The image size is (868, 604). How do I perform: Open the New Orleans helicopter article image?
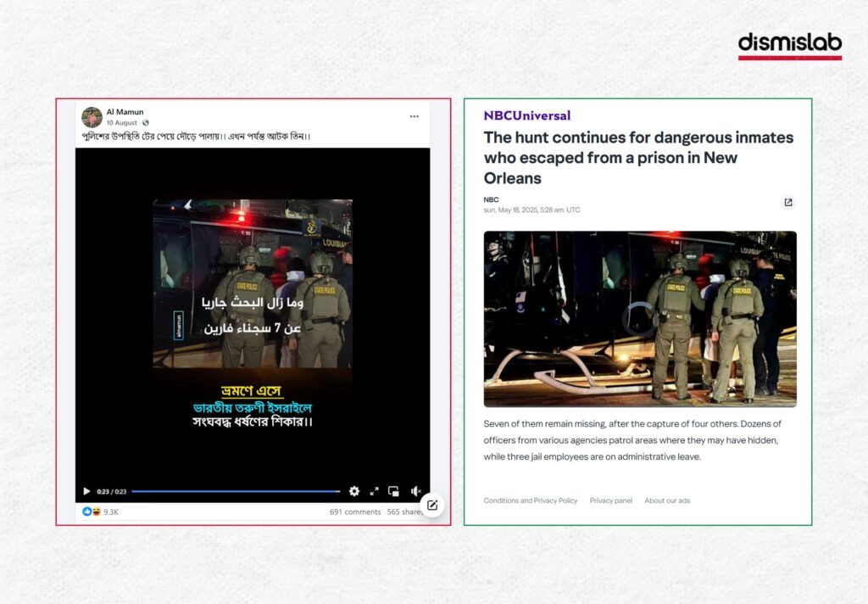pos(640,319)
